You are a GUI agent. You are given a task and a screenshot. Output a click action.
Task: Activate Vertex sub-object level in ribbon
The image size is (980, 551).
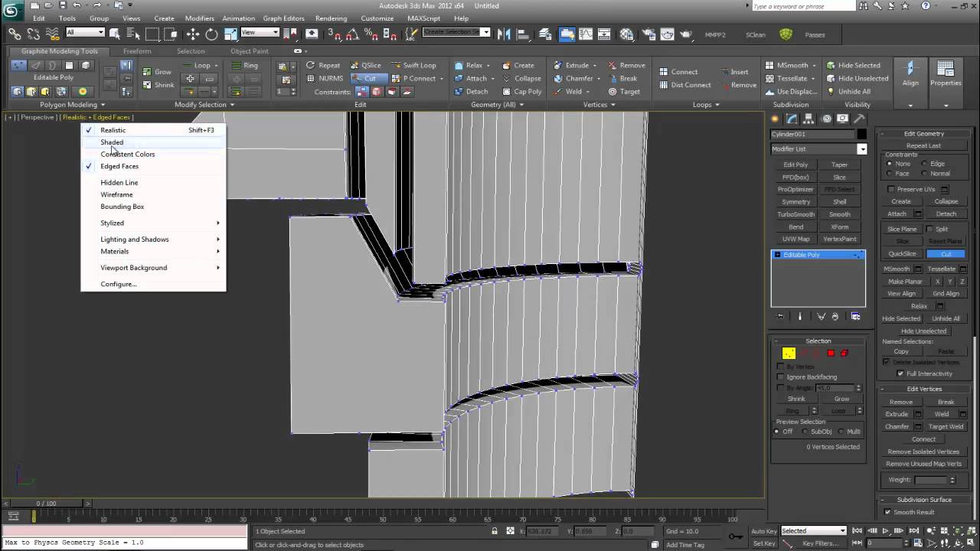[x=18, y=65]
